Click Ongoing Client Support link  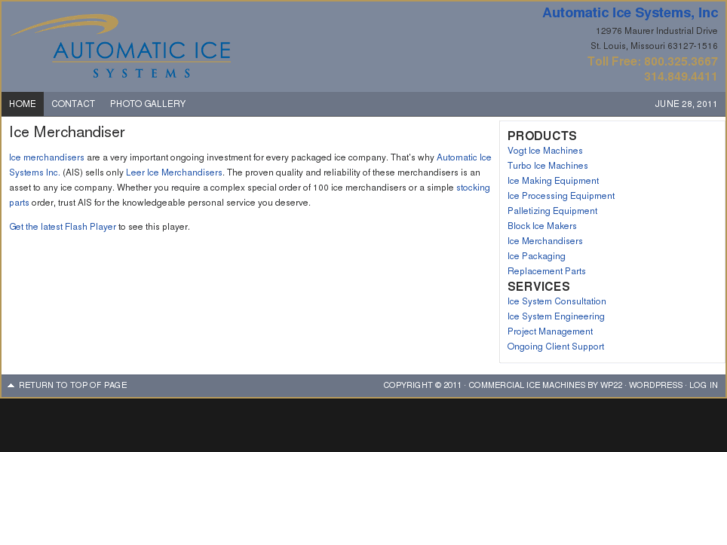click(x=555, y=346)
